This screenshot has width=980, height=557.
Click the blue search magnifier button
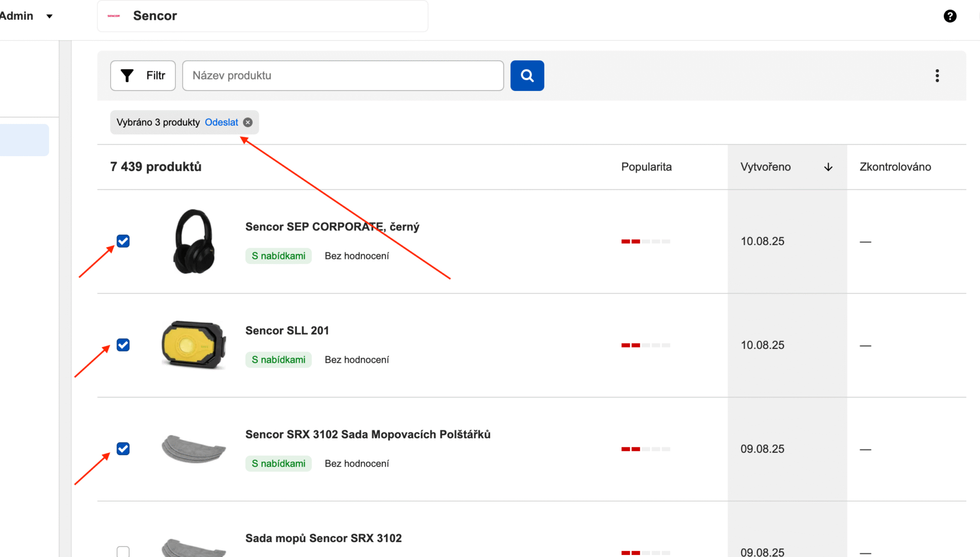tap(527, 76)
